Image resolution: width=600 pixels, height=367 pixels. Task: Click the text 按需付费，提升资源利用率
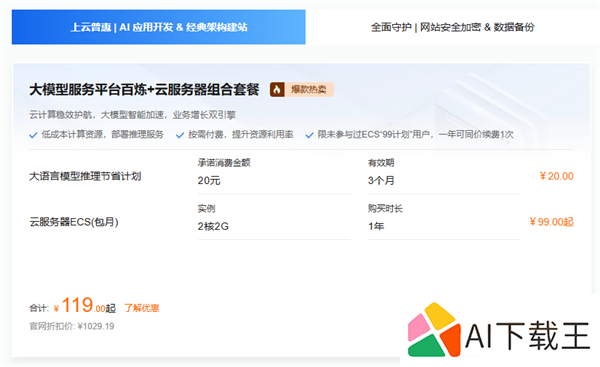[241, 134]
